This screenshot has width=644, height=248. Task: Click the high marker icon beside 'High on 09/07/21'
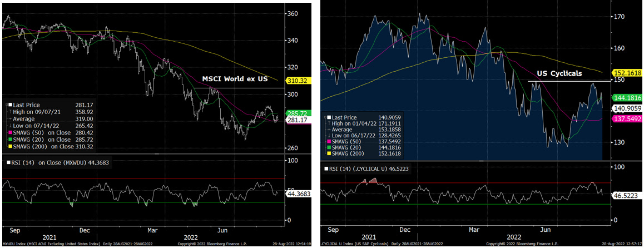[x=10, y=112]
